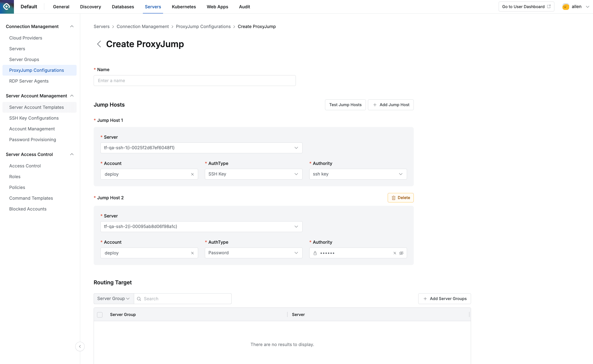Click the external link icon on Go to User Dashboard
The width and height of the screenshot is (593, 364).
[549, 7]
